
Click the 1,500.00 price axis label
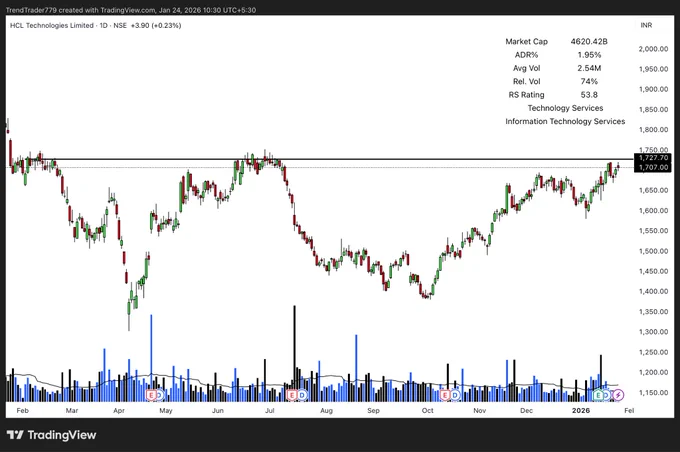tap(653, 251)
